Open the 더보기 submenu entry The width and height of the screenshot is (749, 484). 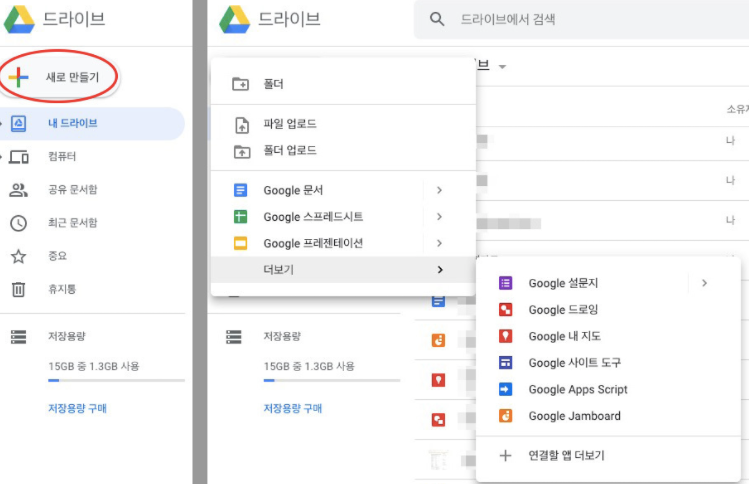343,270
